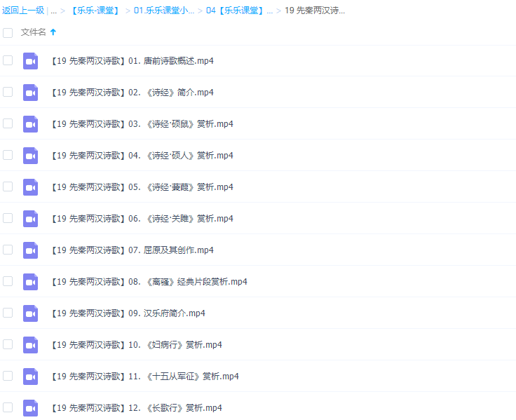
Task: Click video icon for 01. 唐前诗歌概述.mp4
Action: click(x=30, y=61)
